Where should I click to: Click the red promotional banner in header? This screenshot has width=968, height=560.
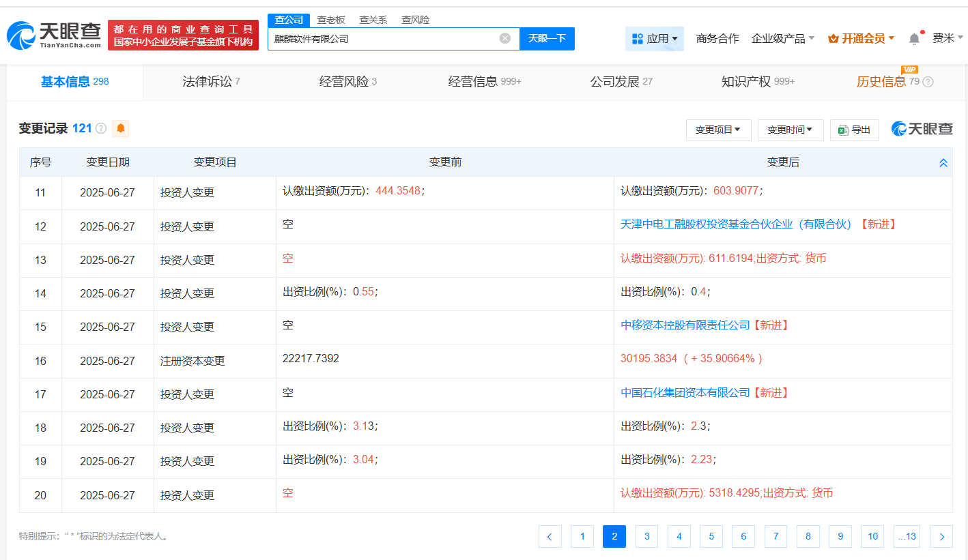click(x=183, y=35)
